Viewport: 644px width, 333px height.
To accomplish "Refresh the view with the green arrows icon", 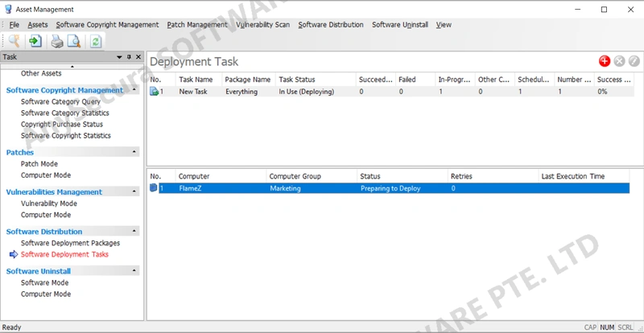I will coord(96,41).
